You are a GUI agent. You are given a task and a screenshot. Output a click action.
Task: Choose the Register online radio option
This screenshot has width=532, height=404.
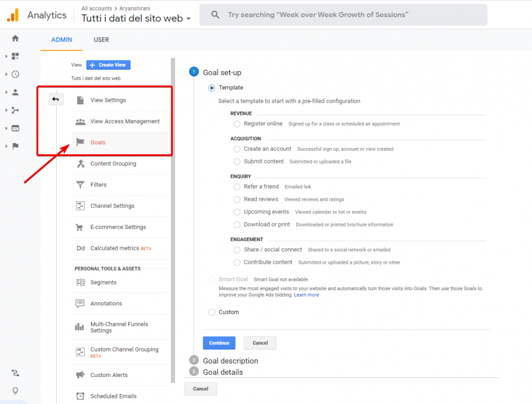[237, 124]
